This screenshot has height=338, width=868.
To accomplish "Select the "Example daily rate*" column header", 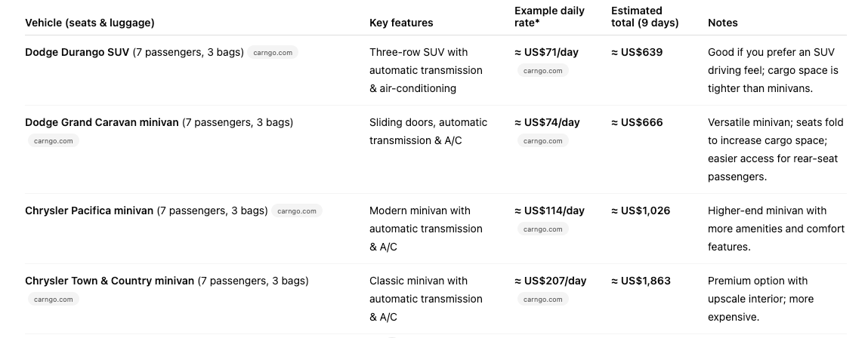I will 548,17.
